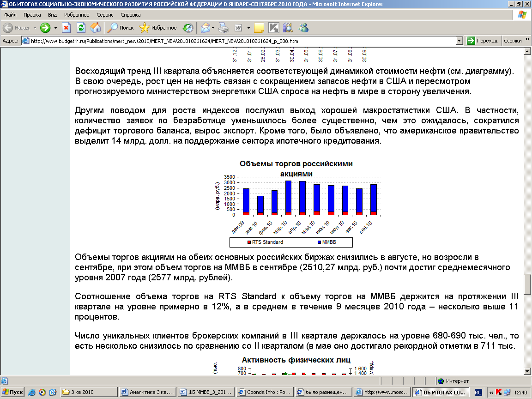Refresh the page with the green arrows icon
This screenshot has width=532, height=399.
[81, 28]
